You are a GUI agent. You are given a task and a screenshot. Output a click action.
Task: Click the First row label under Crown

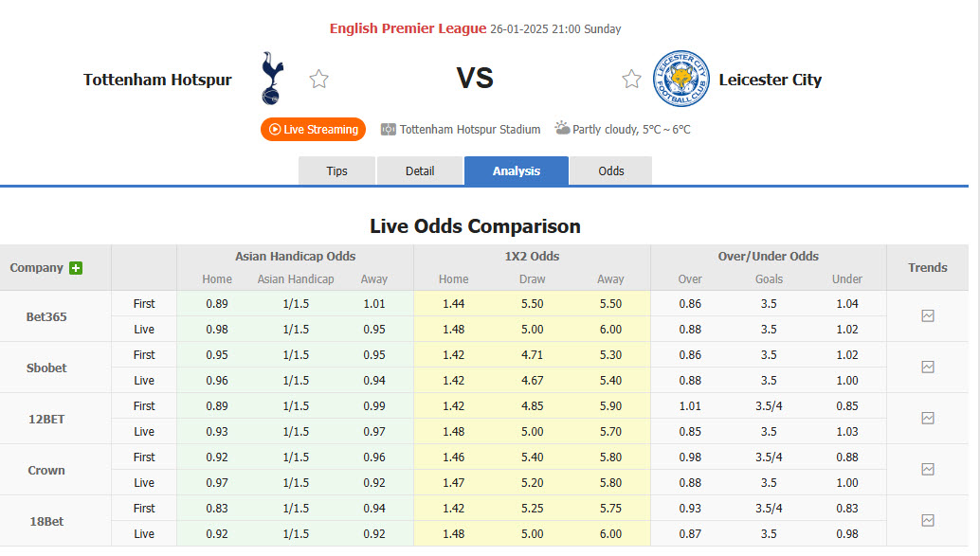[x=144, y=457]
